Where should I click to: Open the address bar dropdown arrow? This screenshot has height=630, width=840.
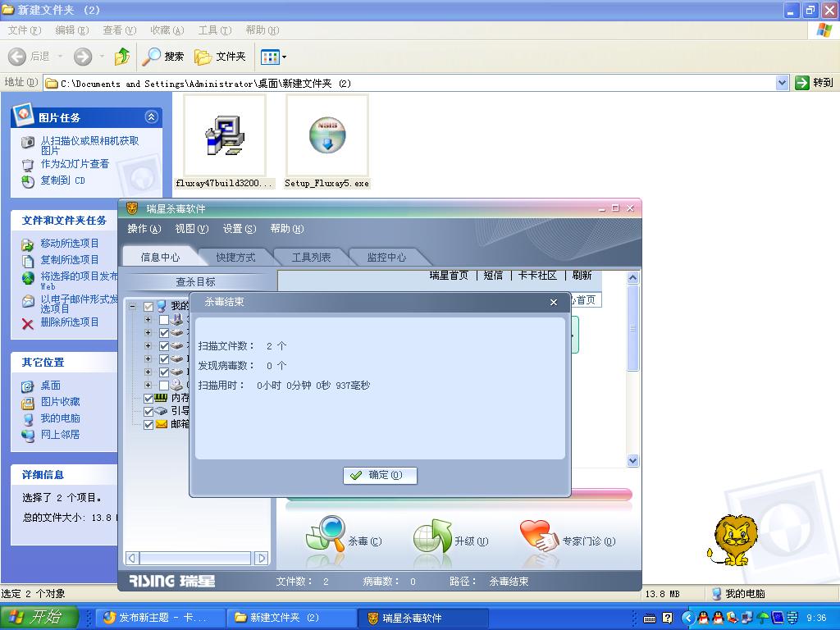tap(782, 83)
